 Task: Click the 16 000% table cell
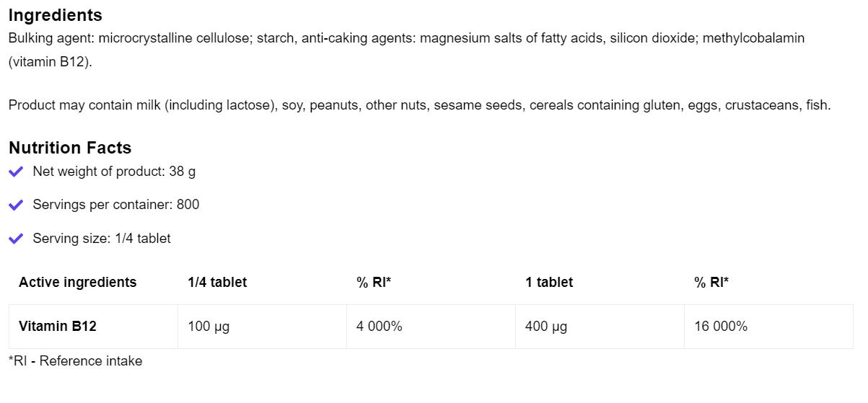click(721, 327)
